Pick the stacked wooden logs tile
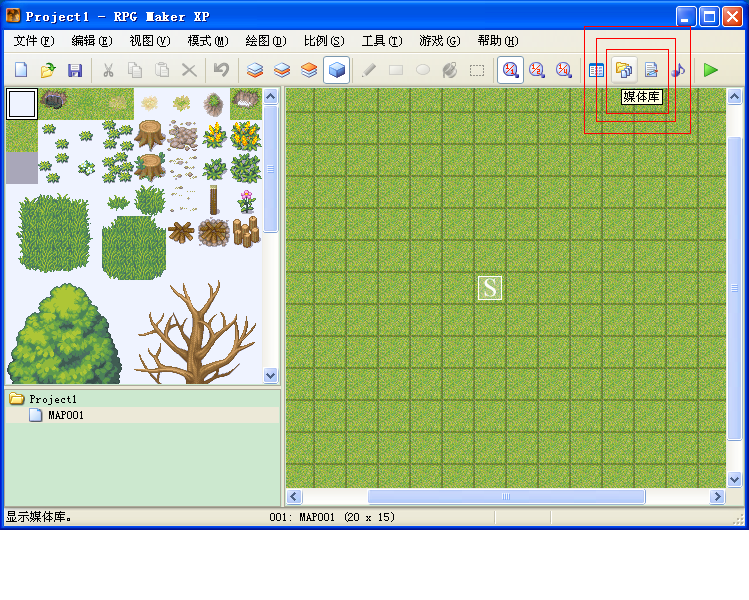Image resolution: width=749 pixels, height=600 pixels. pos(246,232)
